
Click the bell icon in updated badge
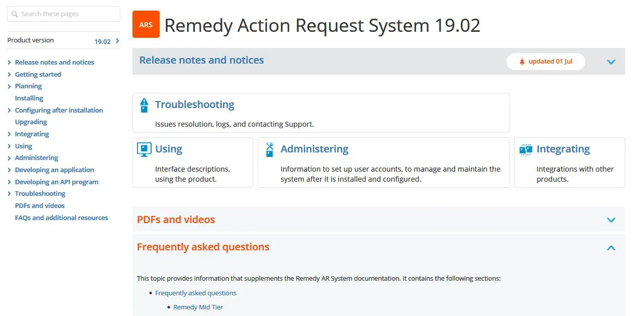click(x=522, y=62)
